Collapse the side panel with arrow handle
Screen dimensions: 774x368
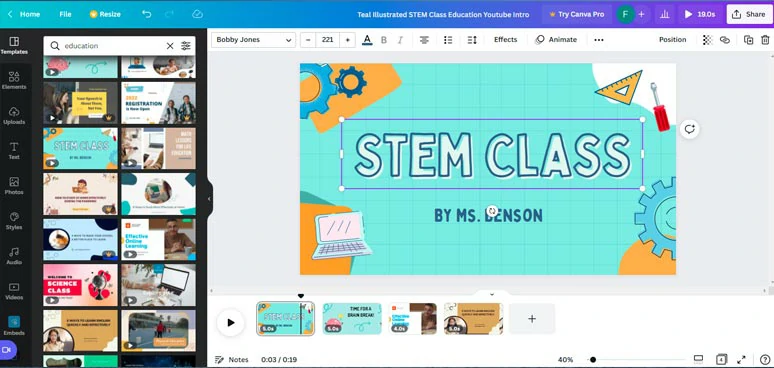[x=209, y=199]
